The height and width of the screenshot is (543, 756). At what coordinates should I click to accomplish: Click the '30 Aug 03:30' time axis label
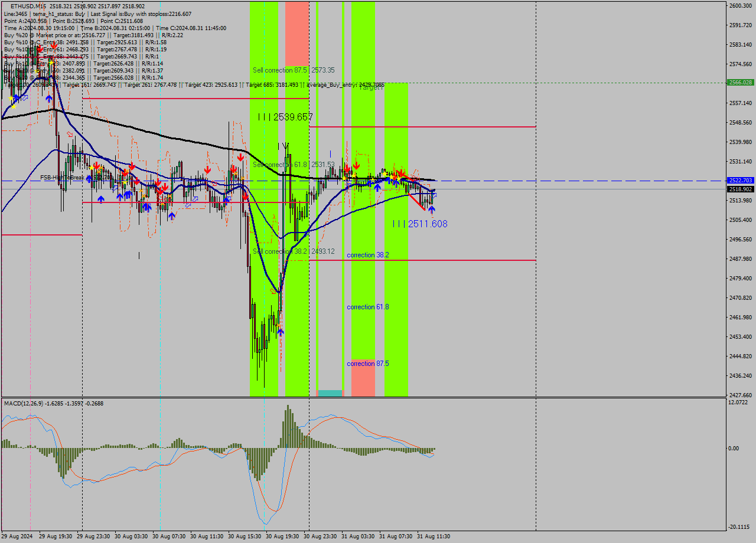click(131, 537)
